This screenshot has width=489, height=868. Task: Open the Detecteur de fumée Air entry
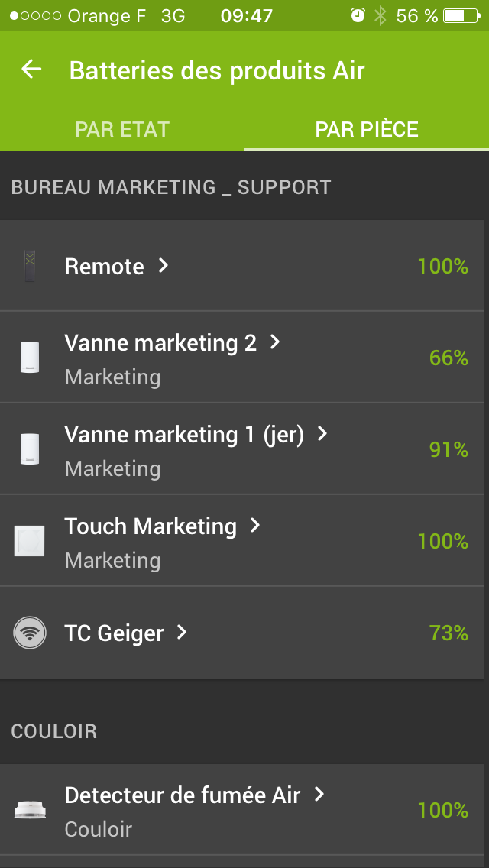tap(183, 795)
